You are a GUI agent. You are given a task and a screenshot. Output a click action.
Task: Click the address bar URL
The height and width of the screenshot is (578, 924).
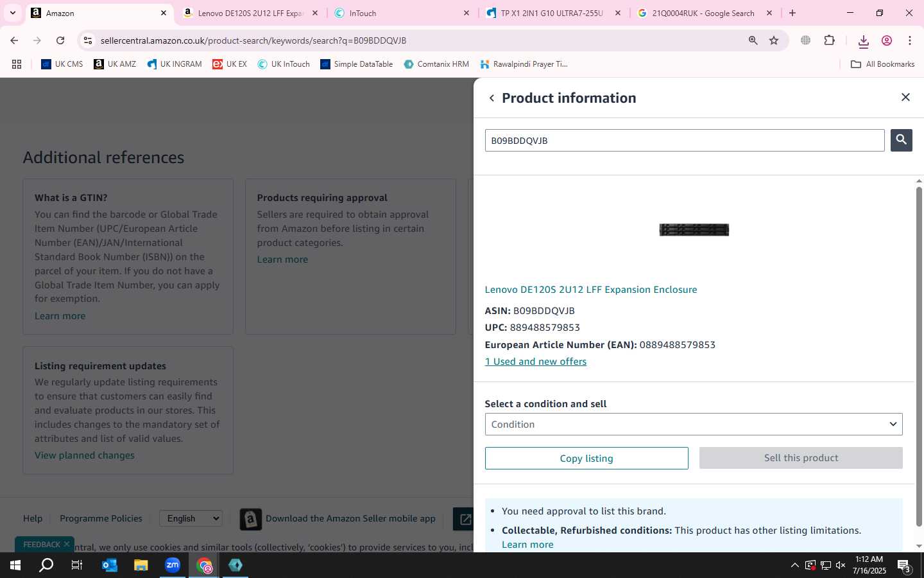coord(253,40)
